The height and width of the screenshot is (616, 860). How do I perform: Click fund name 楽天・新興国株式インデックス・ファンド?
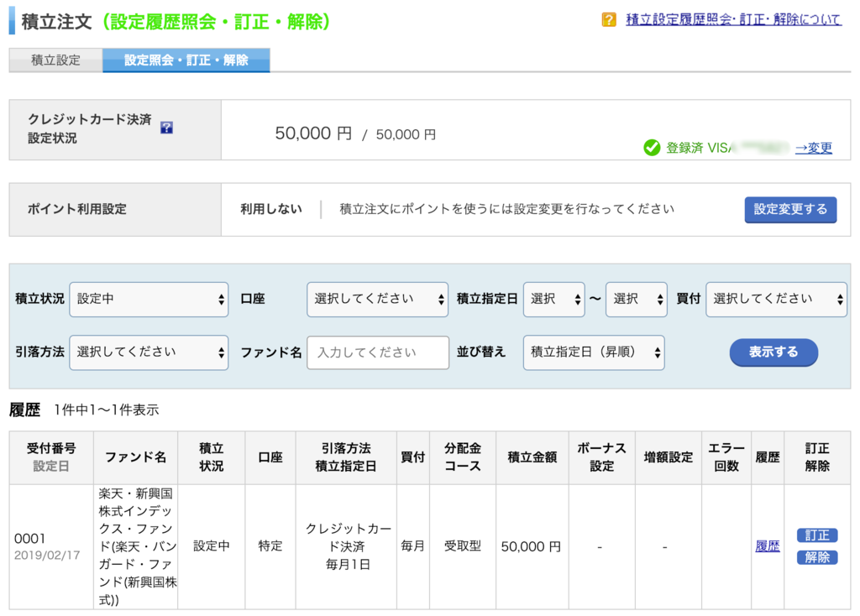pos(136,546)
